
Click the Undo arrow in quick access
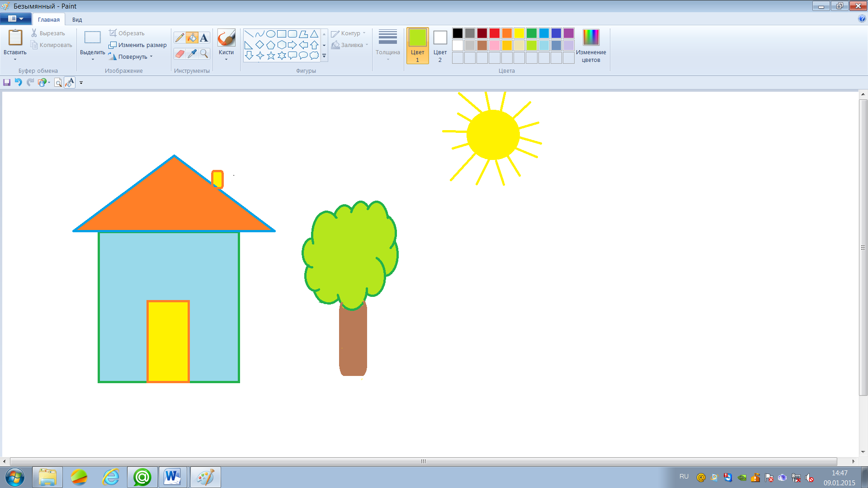[x=18, y=82]
